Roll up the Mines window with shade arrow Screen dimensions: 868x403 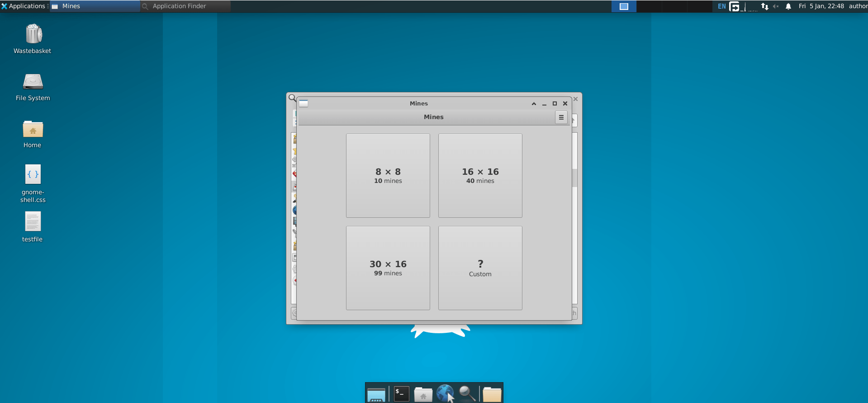534,104
